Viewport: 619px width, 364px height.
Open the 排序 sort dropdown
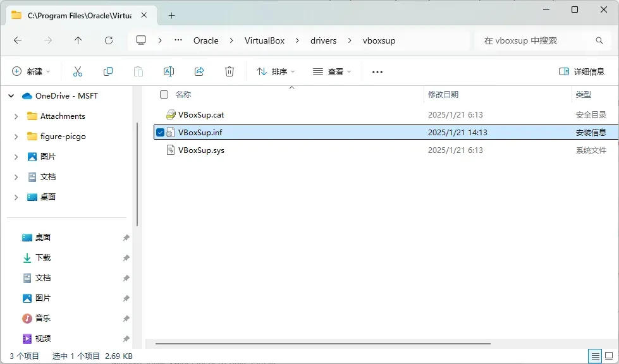tap(276, 71)
